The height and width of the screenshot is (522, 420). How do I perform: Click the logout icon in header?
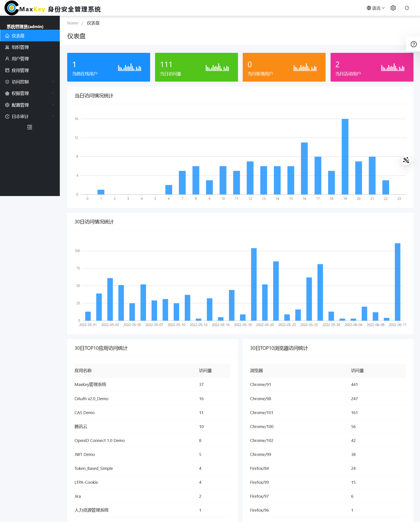click(407, 8)
